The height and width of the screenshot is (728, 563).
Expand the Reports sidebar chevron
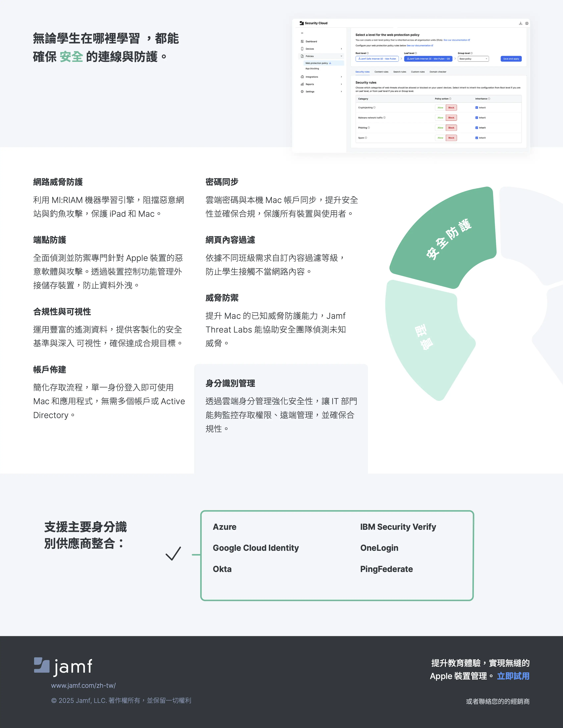coord(341,84)
